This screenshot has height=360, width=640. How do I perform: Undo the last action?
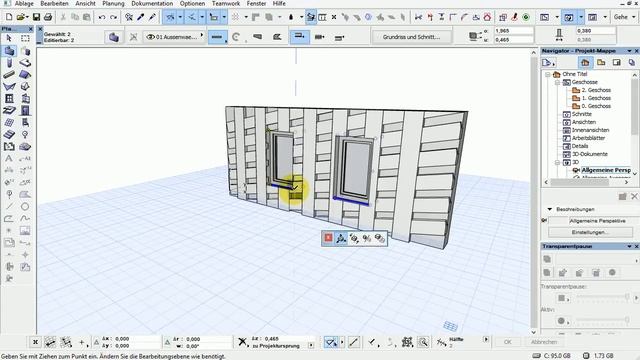pos(102,17)
